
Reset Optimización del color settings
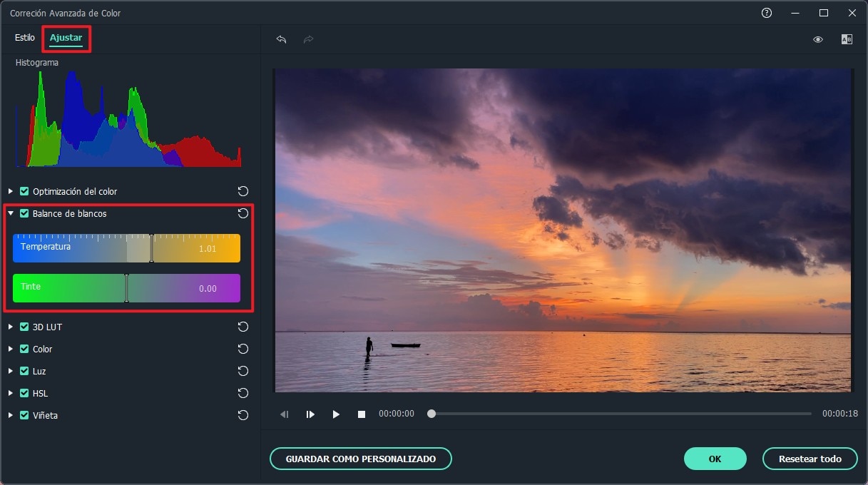pos(243,191)
